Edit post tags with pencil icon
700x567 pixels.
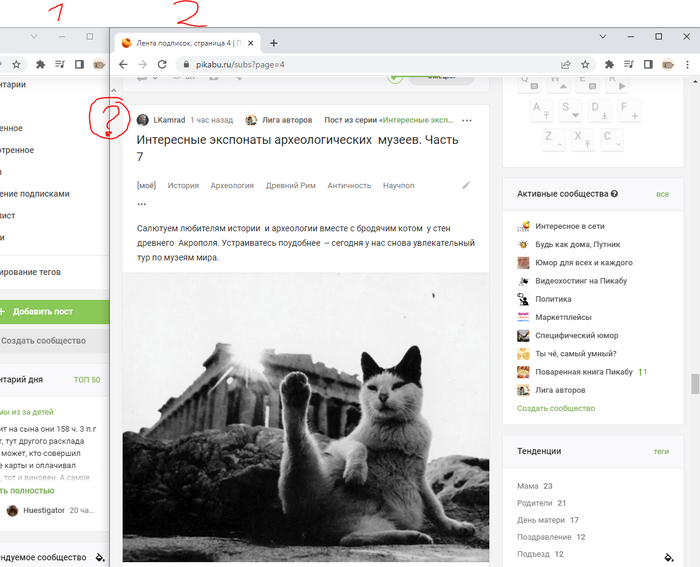point(466,185)
